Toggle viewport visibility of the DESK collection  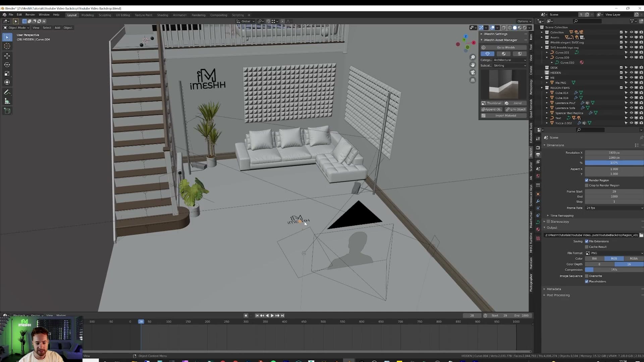631,68
